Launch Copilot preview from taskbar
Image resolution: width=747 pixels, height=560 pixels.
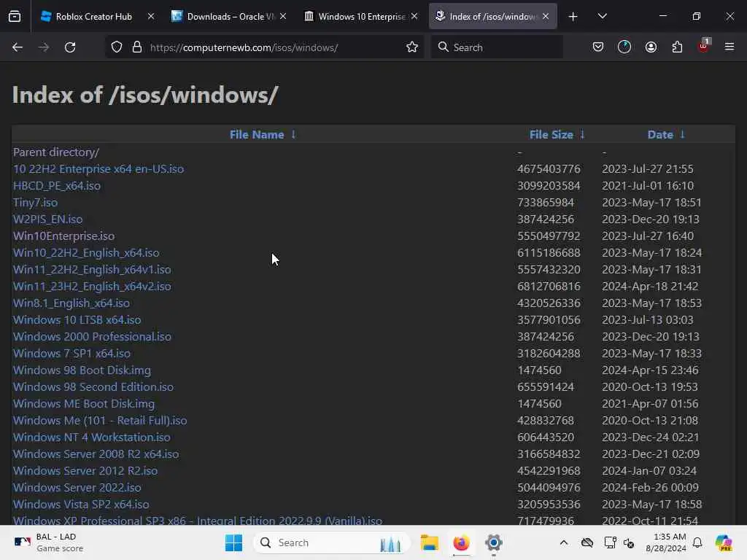pos(724,542)
